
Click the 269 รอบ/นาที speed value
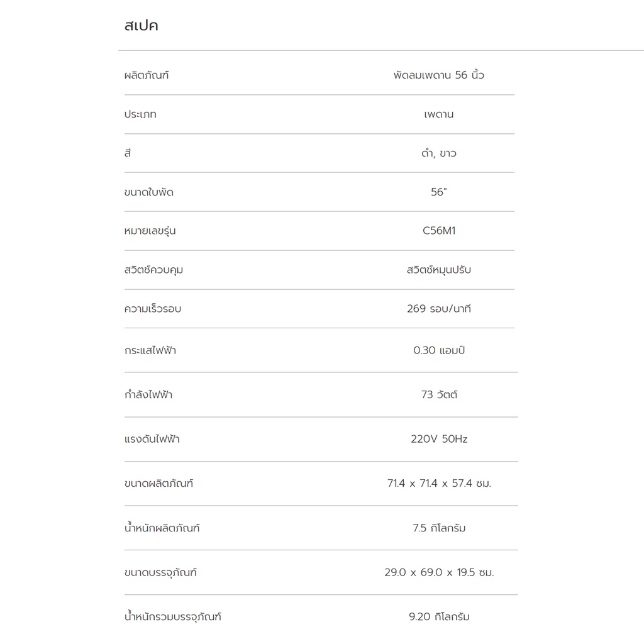pos(438,308)
